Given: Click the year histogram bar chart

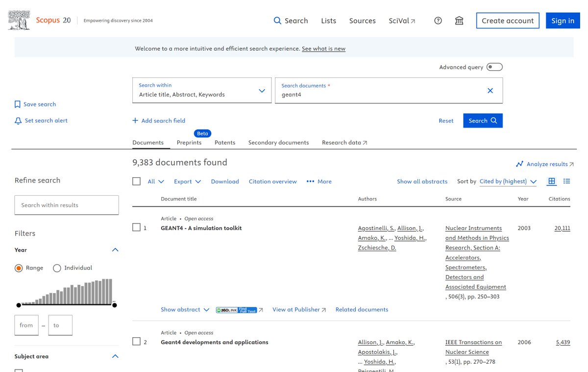Looking at the screenshot, I should click(66, 291).
